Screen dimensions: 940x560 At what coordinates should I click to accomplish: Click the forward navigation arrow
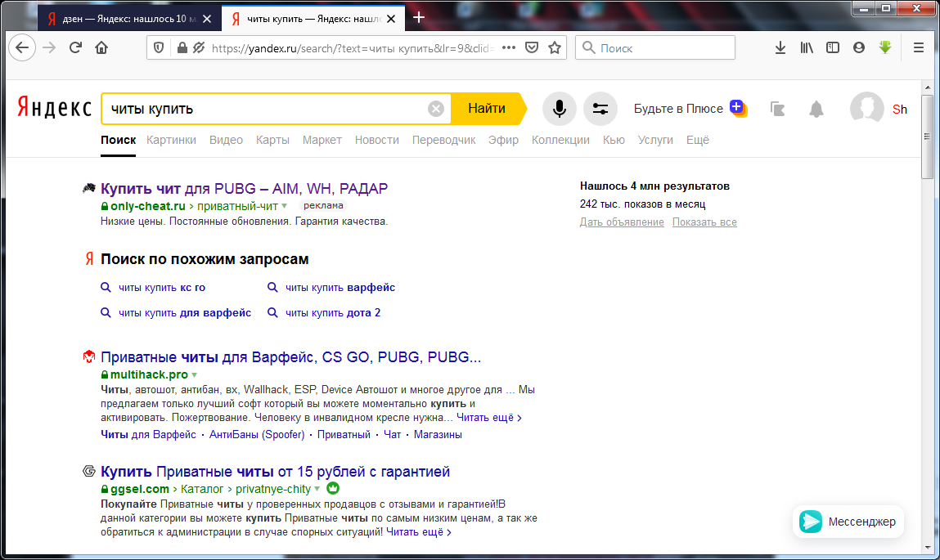(49, 47)
